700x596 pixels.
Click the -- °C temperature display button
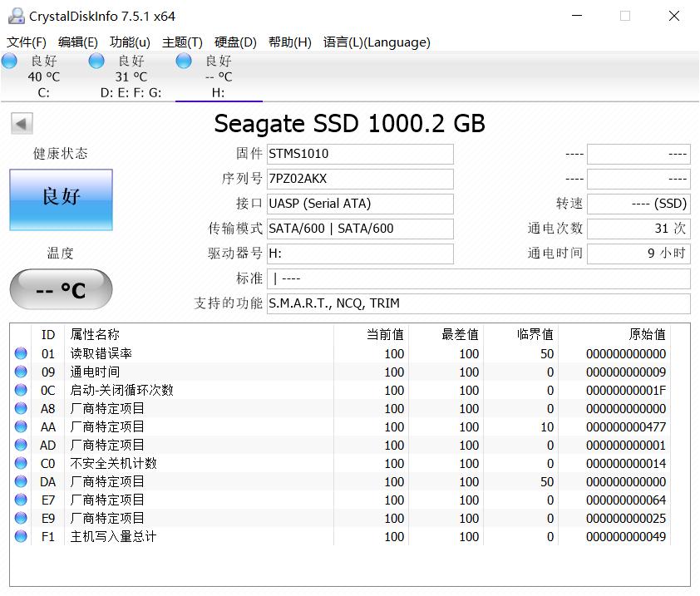point(60,289)
